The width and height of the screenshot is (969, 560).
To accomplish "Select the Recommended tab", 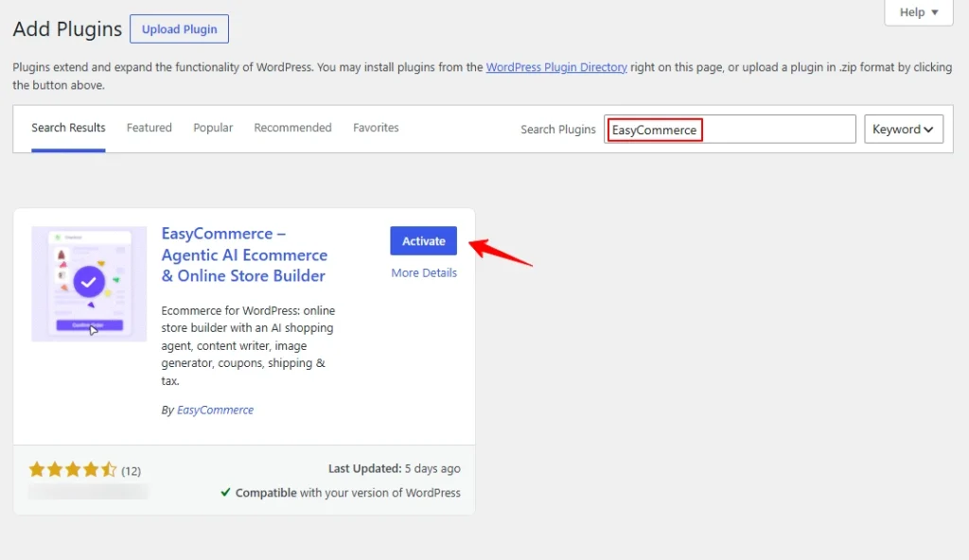I will click(292, 128).
